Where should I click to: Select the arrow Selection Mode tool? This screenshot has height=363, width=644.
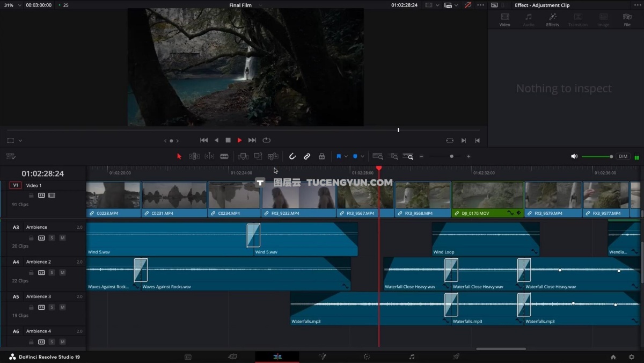[179, 156]
